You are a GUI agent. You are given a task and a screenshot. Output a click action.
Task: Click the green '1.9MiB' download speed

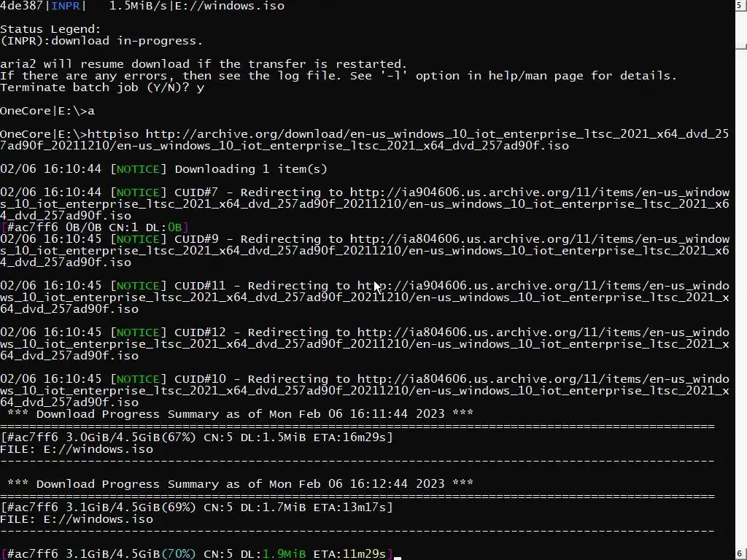click(x=284, y=554)
